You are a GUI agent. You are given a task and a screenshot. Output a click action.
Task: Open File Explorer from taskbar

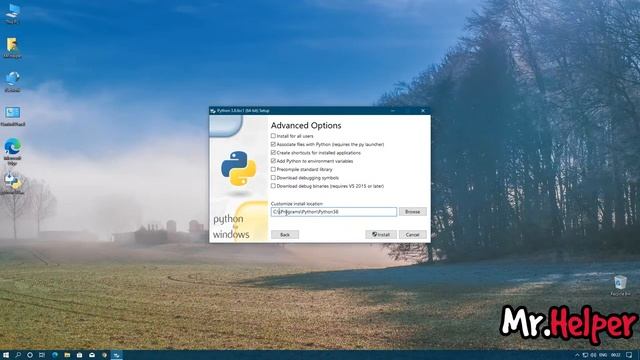tap(67, 355)
